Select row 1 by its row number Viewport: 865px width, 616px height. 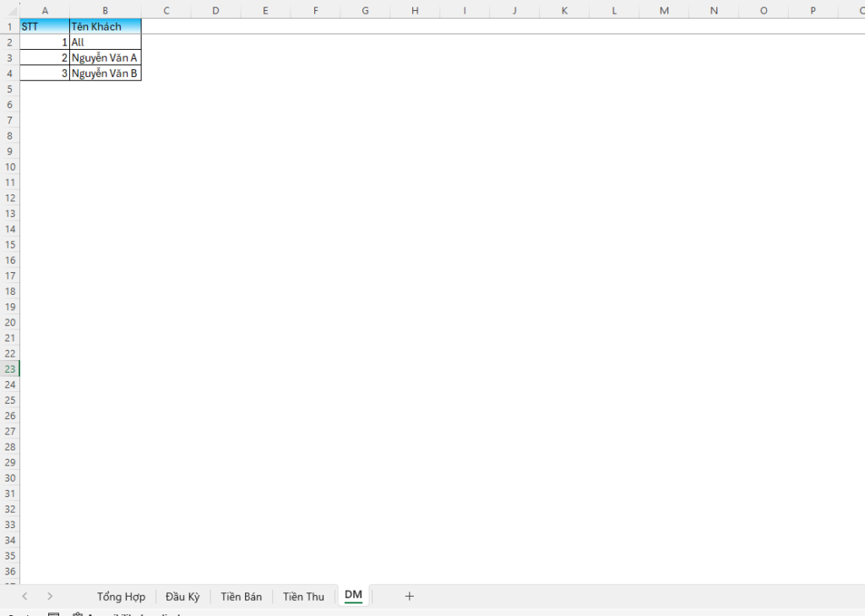point(9,26)
